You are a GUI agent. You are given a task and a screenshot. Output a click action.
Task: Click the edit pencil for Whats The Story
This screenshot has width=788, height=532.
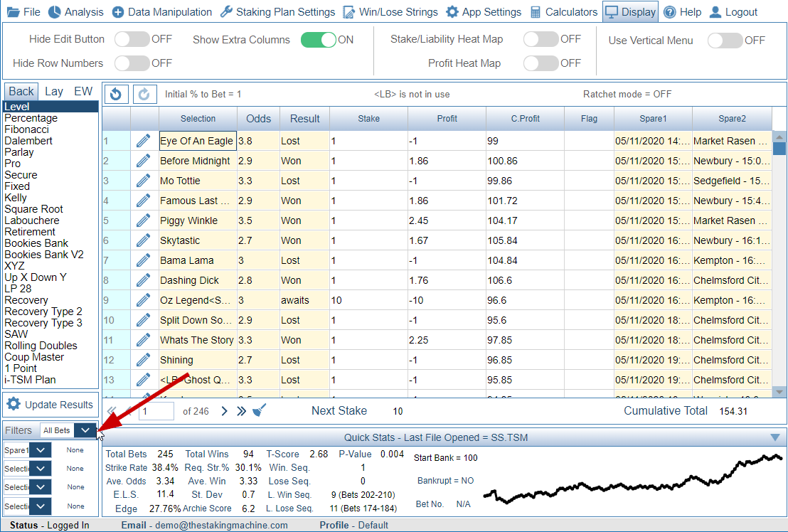[143, 340]
